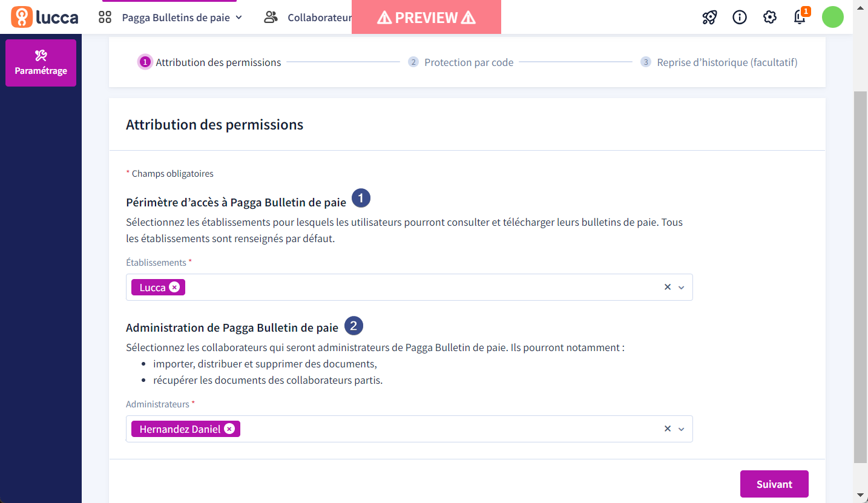Click 'importer, distribuer et supprimer des documents'
This screenshot has height=503, width=868.
tap(265, 364)
